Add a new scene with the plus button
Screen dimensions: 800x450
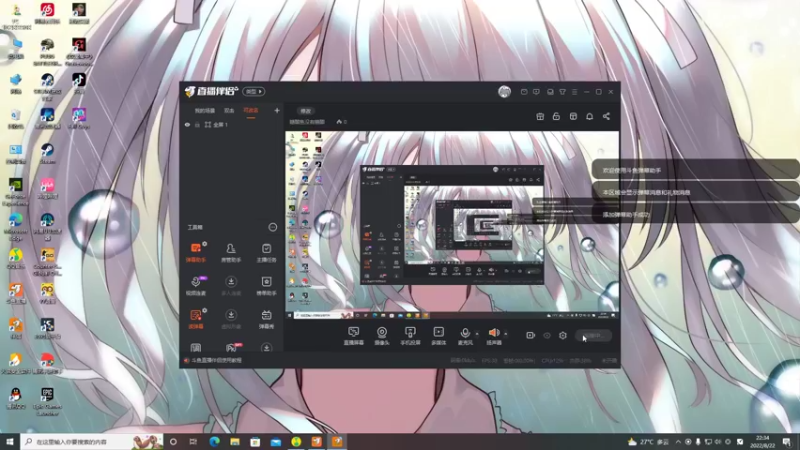[277, 110]
